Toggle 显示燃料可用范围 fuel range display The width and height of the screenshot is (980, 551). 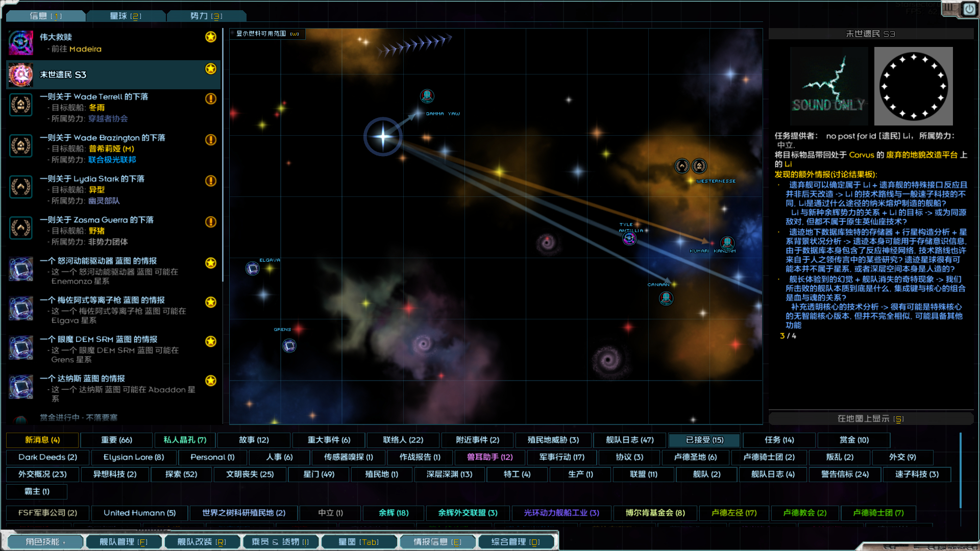(267, 34)
